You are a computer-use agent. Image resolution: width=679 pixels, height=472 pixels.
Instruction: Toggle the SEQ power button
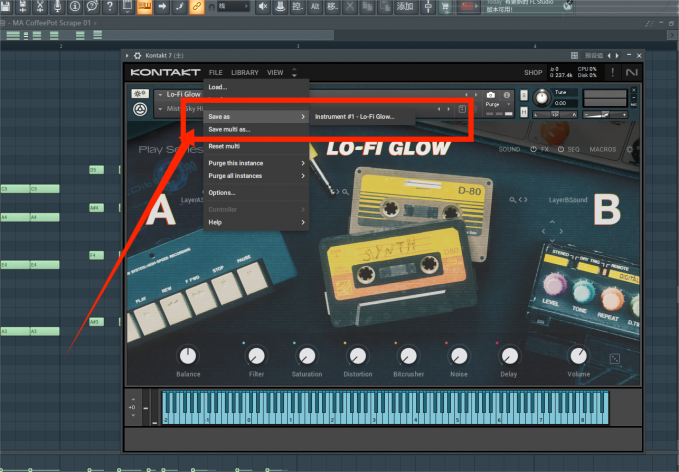click(x=560, y=149)
